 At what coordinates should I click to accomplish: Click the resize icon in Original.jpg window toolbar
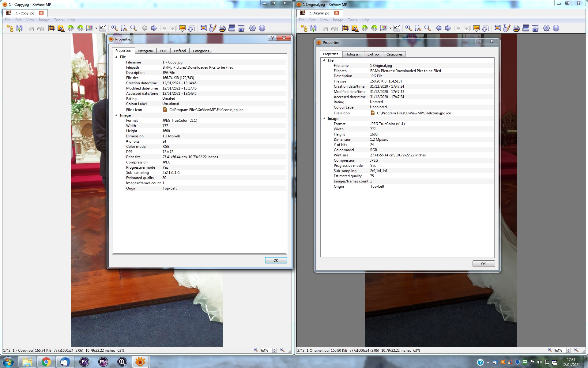pyautogui.click(x=355, y=28)
